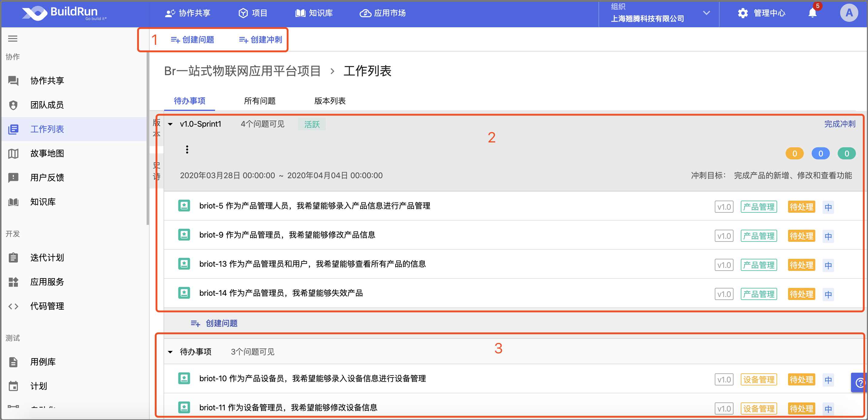Switch to the 所有问题 tab
The height and width of the screenshot is (420, 868).
(260, 101)
